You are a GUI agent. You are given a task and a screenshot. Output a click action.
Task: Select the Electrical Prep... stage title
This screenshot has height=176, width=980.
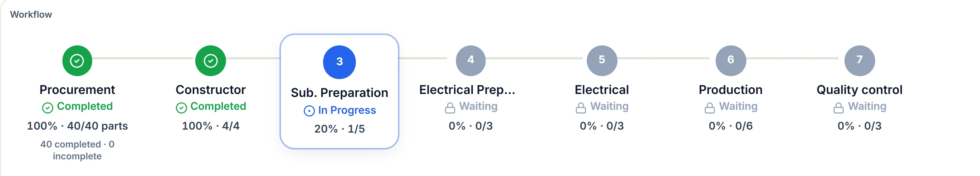[467, 90]
